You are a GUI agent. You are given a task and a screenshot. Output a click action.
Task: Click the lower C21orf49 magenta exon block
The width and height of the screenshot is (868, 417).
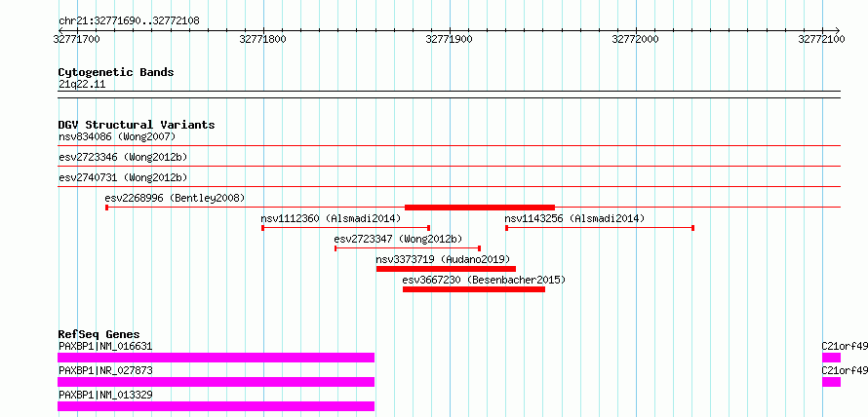[x=832, y=382]
